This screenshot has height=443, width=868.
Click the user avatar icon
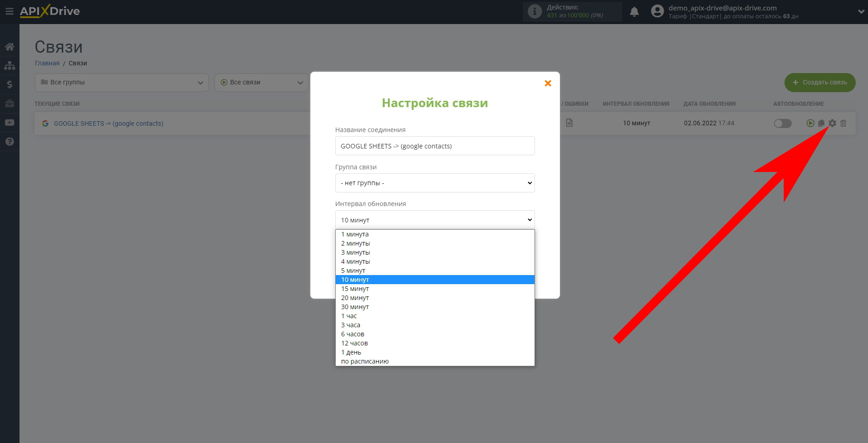coord(657,11)
